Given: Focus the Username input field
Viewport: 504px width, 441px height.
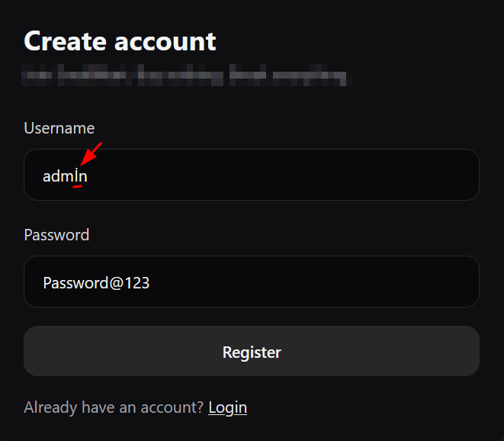Looking at the screenshot, I should [252, 175].
